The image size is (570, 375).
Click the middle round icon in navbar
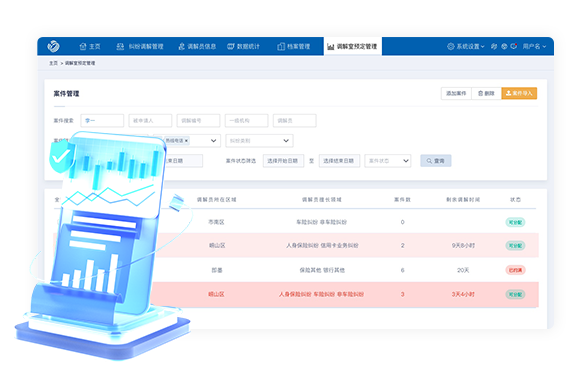click(504, 46)
